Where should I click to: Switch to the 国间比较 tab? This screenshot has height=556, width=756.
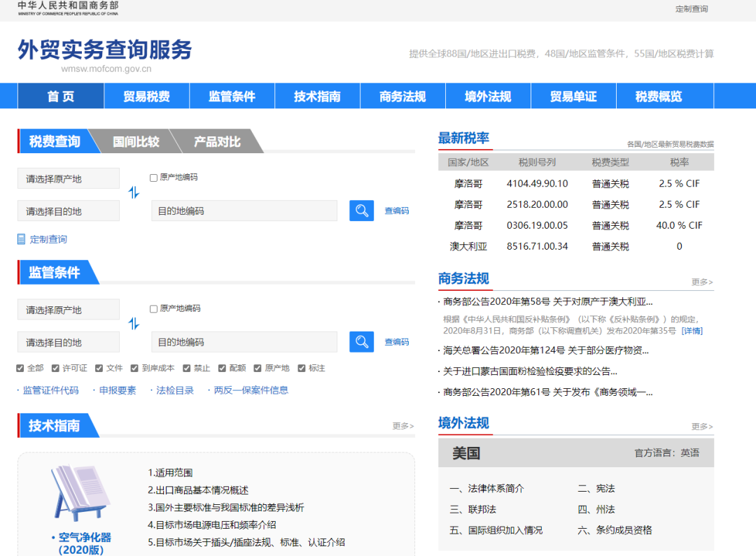[x=136, y=141]
